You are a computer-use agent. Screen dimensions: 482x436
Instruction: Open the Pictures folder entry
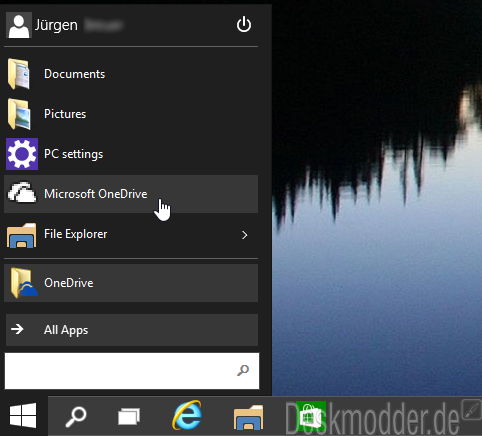tap(131, 114)
